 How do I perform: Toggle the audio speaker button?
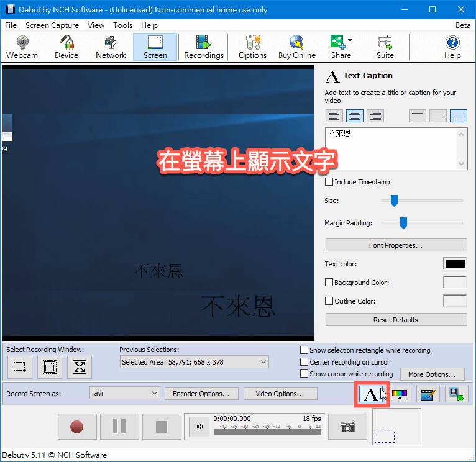click(199, 427)
